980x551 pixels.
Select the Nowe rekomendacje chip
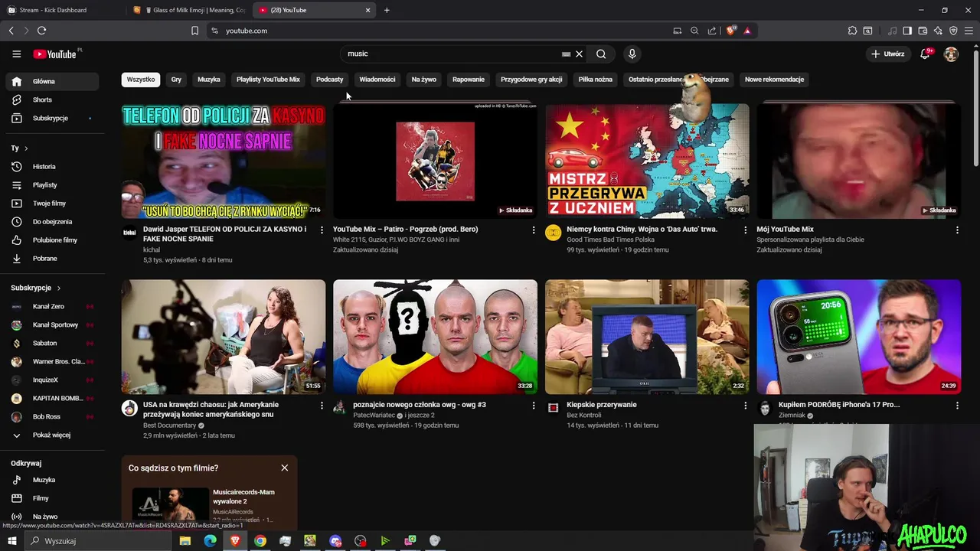point(774,80)
